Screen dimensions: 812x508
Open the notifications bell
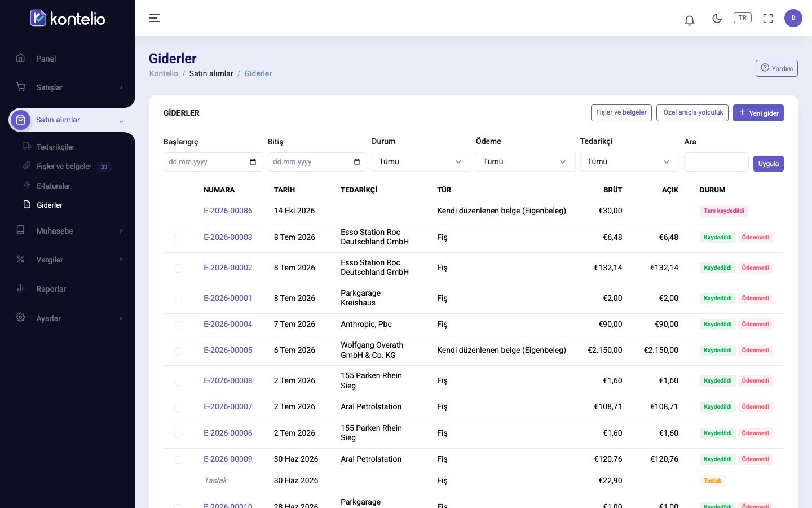coord(689,20)
